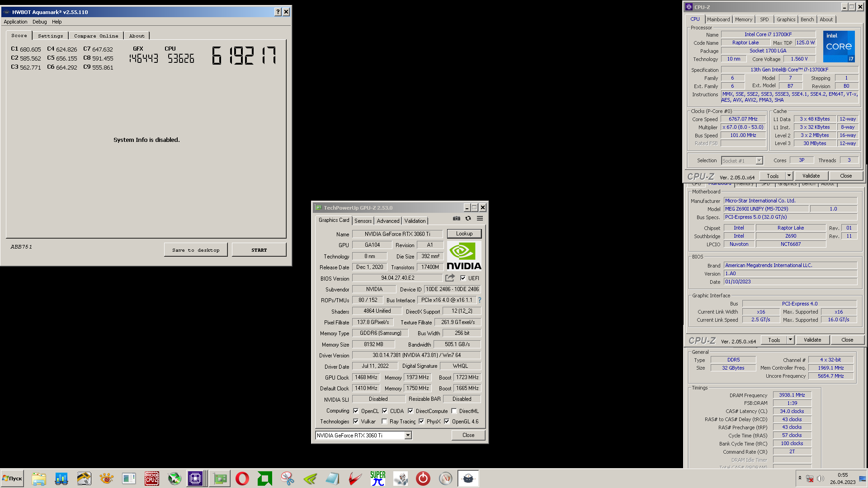This screenshot has width=868, height=488.
Task: Open the XnView eye taskbar icon
Action: coord(107,479)
